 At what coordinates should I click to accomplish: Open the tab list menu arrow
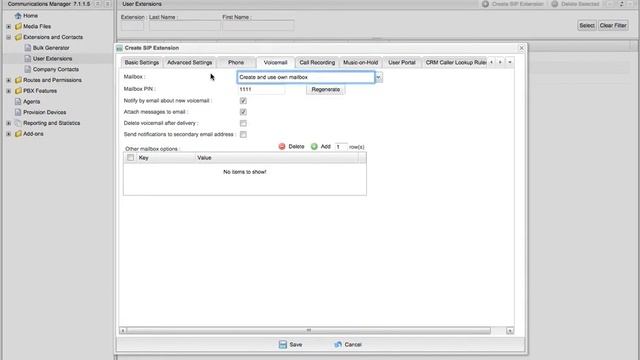(x=510, y=62)
